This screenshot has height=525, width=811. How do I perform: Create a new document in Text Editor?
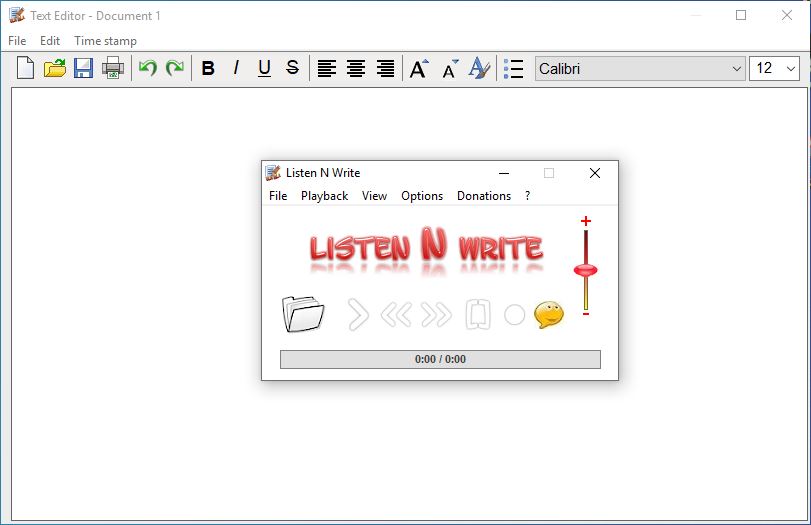pos(25,68)
